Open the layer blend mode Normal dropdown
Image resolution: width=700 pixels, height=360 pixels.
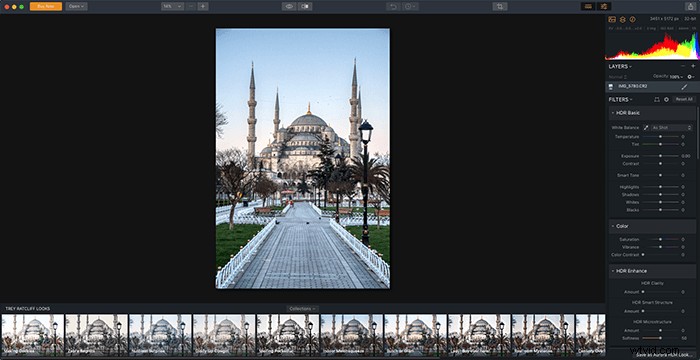(x=618, y=77)
